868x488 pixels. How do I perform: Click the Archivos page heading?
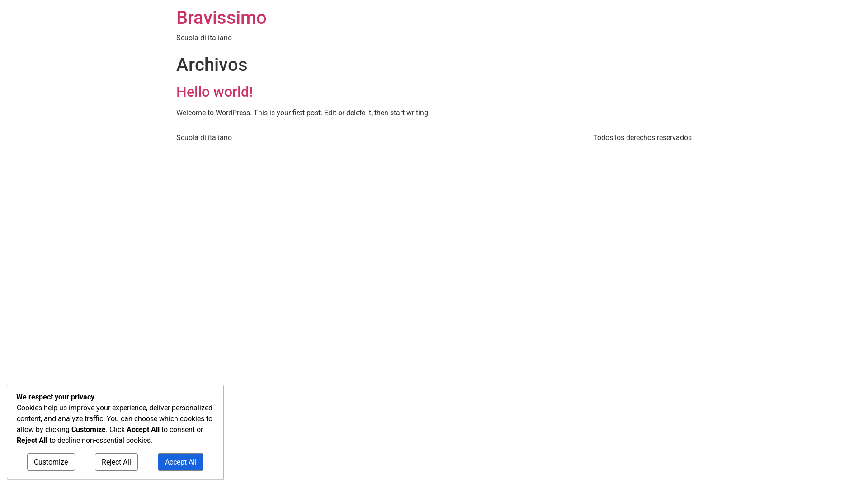212,65
